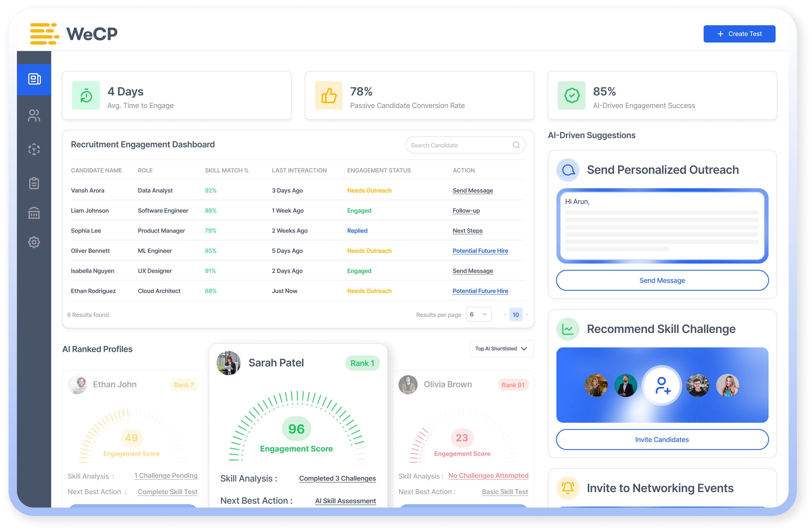Select the Liam Johnson name cell
Viewport: 812px width, 531px height.
pos(90,211)
